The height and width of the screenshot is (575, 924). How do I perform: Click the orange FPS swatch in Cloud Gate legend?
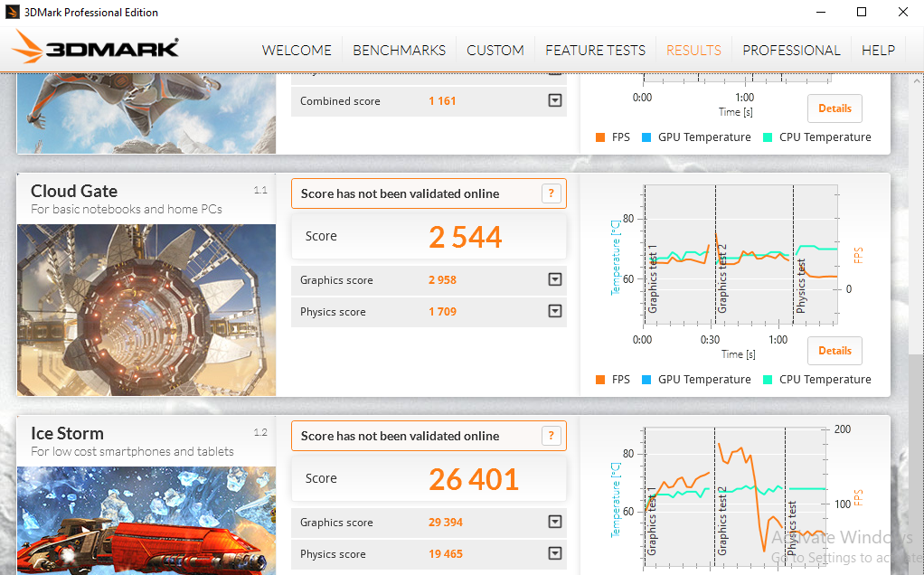600,380
